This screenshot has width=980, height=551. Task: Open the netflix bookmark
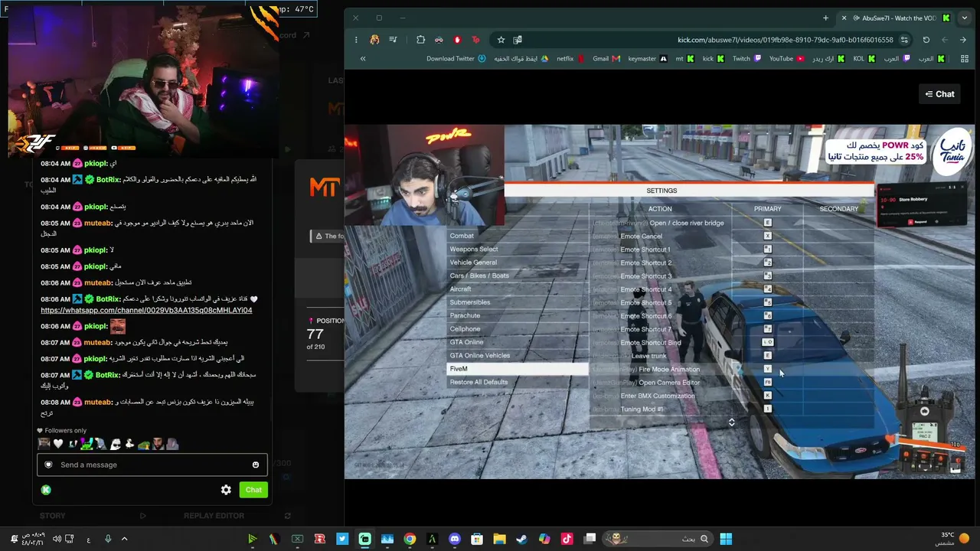[570, 58]
